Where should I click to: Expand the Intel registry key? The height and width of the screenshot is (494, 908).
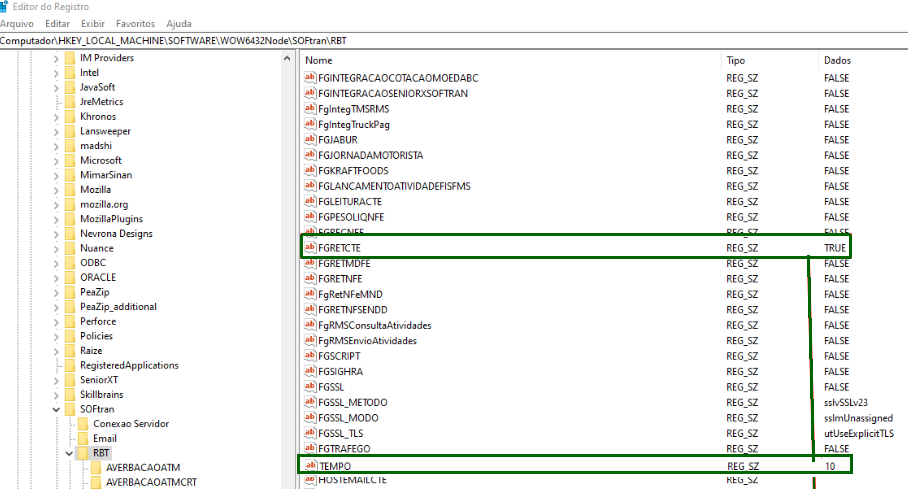point(56,73)
